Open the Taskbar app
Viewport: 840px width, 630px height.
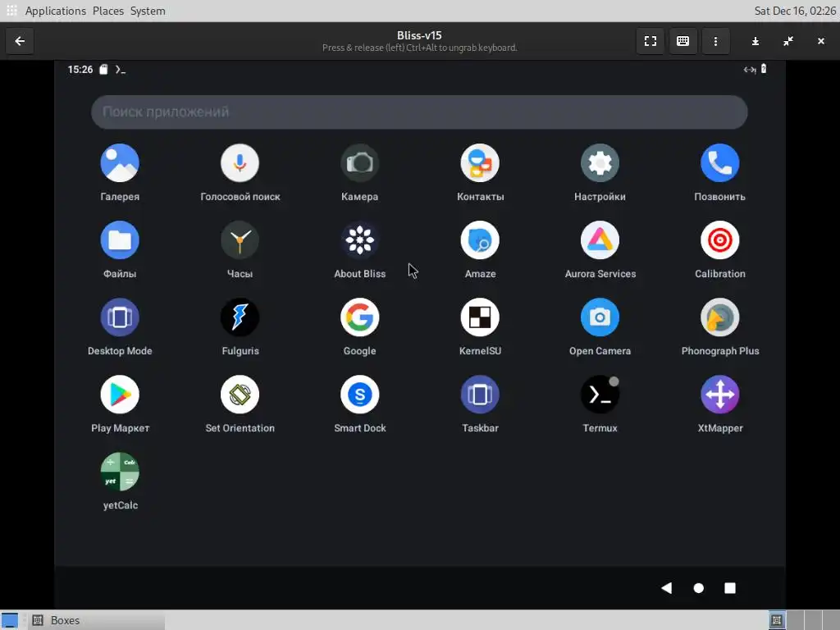(480, 395)
